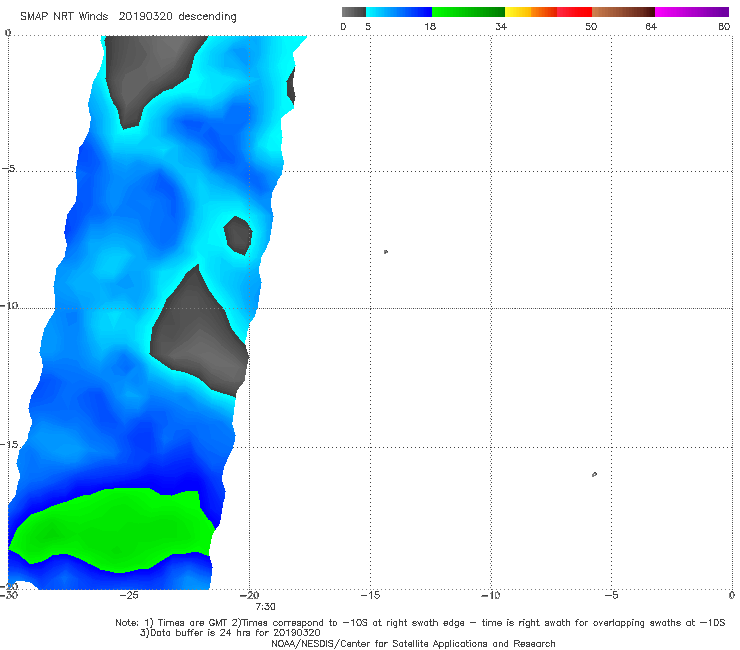Screen dimensions: 740x650
Task: Click the longitude axis label "-25"
Action: click(129, 595)
